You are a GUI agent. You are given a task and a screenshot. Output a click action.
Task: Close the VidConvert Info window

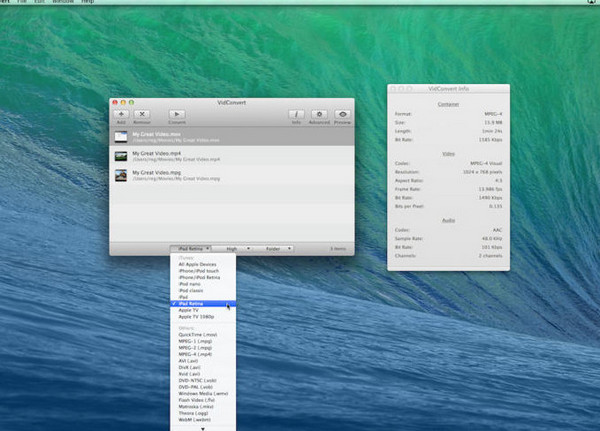point(394,89)
